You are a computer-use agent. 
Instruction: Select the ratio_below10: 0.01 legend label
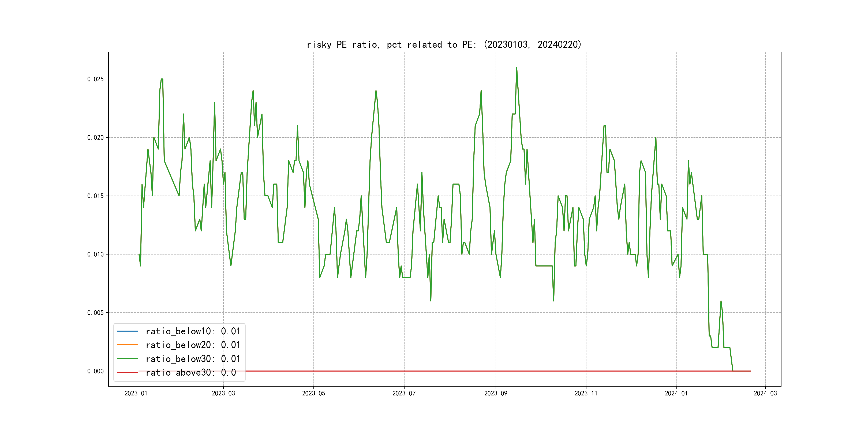point(193,331)
